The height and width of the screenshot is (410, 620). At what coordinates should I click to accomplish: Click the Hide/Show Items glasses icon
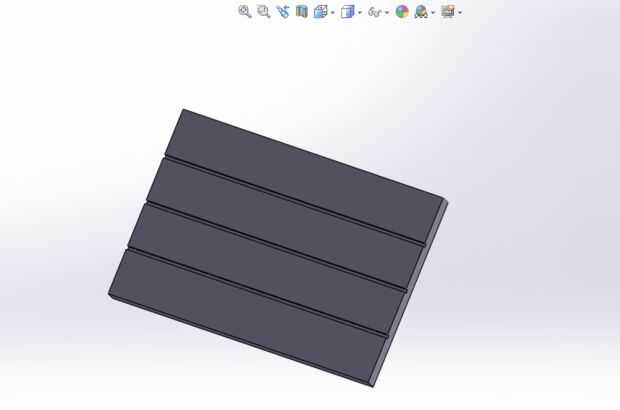[x=375, y=12]
